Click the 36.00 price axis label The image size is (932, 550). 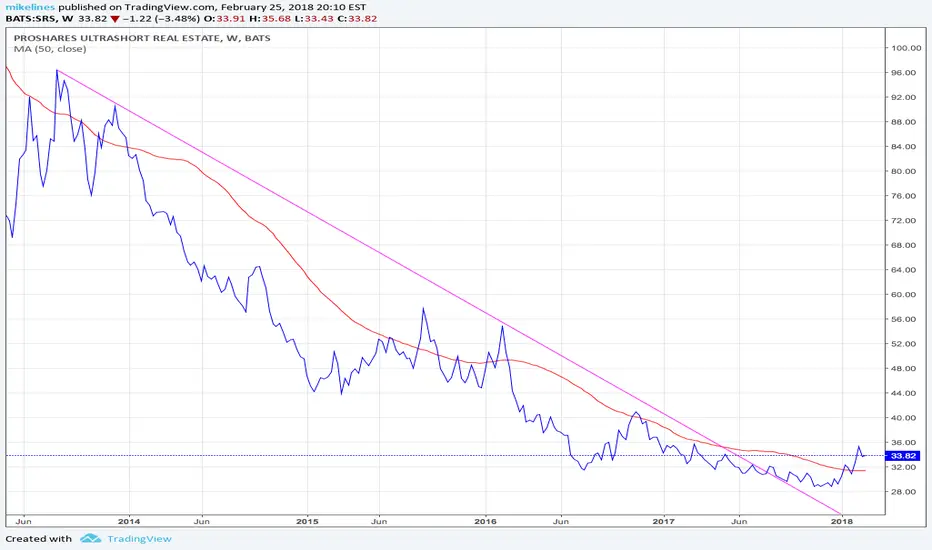pos(903,442)
